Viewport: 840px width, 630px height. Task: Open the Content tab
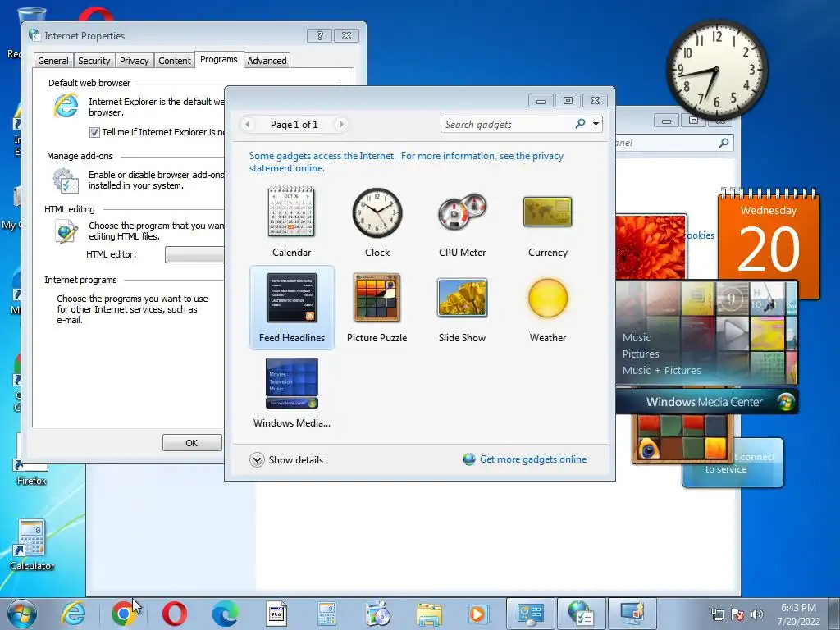click(x=174, y=61)
